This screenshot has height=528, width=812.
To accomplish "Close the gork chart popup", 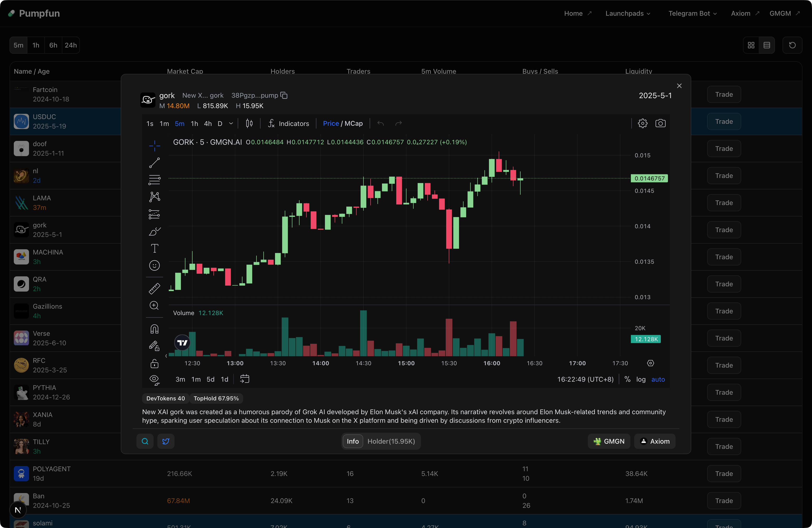I will coord(679,86).
